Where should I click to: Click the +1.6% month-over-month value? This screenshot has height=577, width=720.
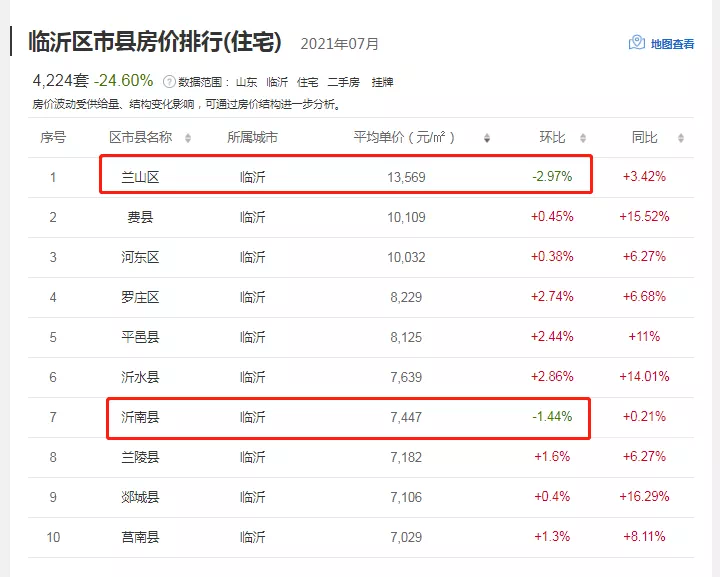click(x=552, y=456)
